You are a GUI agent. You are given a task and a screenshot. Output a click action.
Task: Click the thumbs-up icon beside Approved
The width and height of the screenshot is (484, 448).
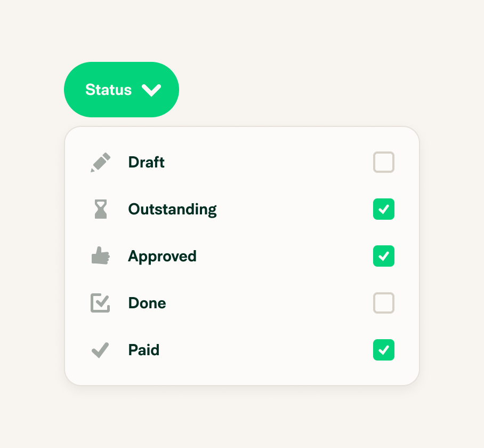[x=101, y=255]
